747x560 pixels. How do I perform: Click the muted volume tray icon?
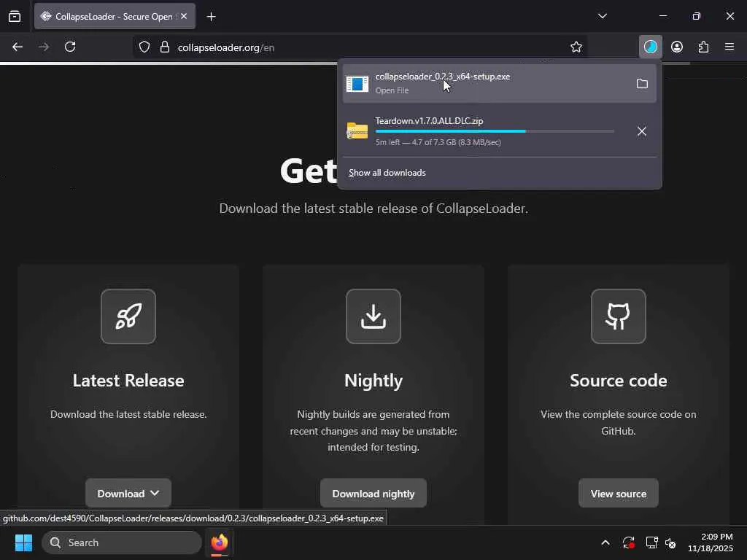(671, 542)
